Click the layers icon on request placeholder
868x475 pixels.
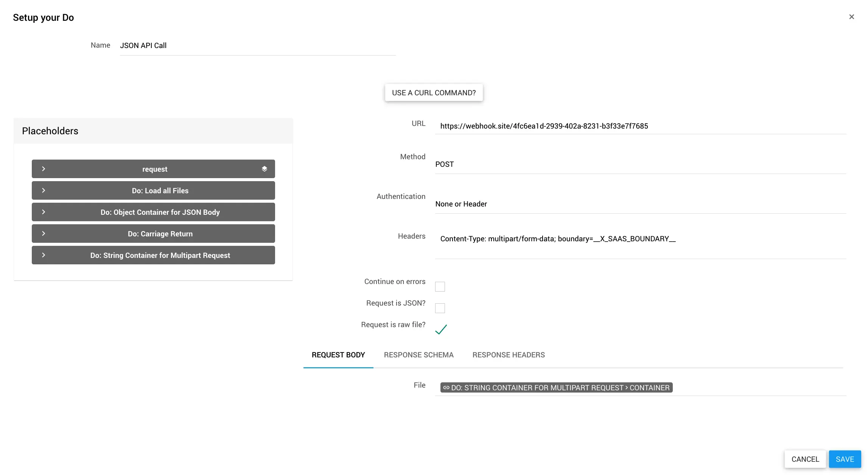pyautogui.click(x=264, y=169)
